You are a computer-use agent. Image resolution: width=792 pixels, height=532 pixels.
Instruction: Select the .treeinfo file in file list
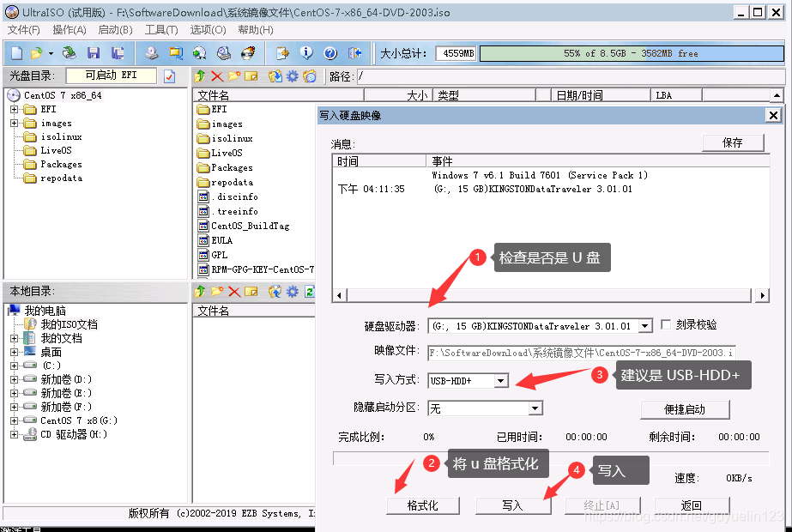point(235,211)
